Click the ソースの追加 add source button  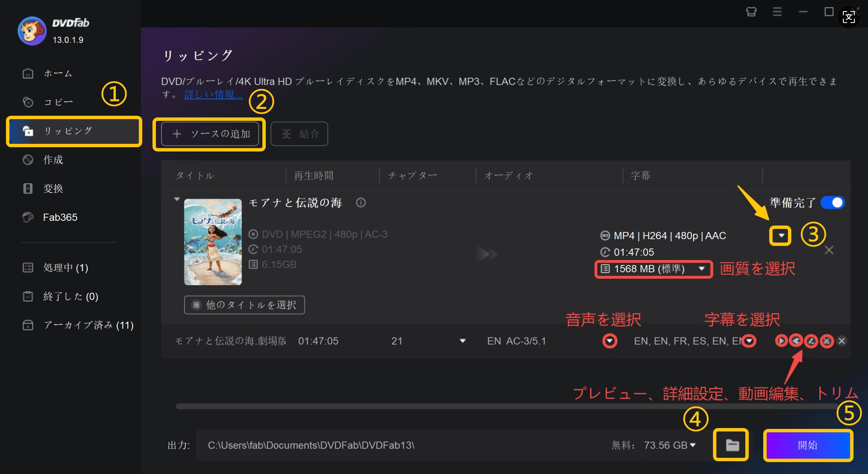(x=210, y=134)
